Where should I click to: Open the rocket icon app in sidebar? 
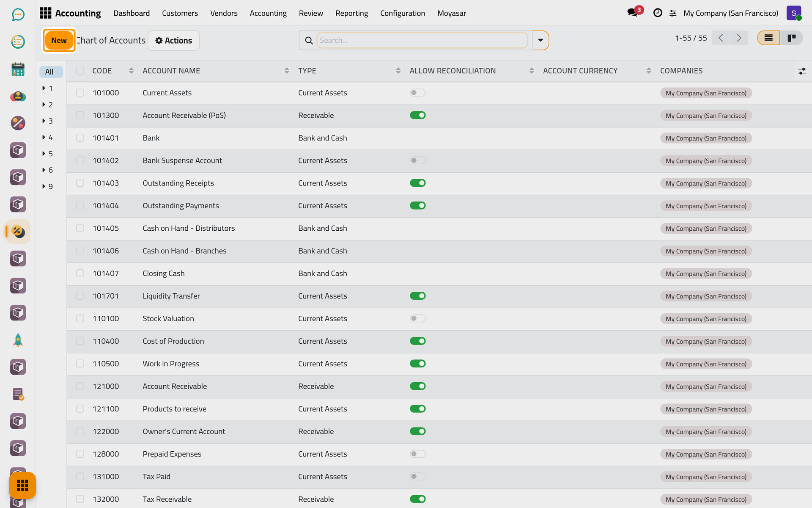coord(18,340)
